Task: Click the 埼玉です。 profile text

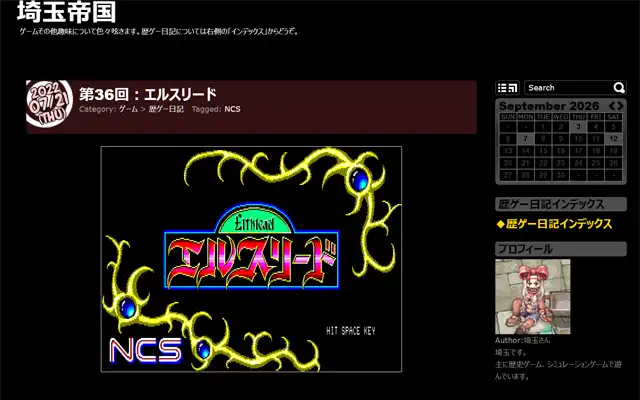Action: click(511, 352)
